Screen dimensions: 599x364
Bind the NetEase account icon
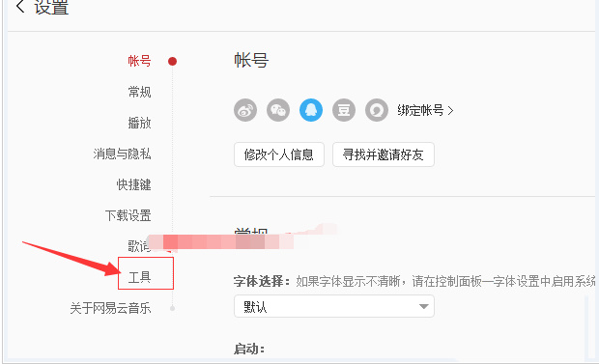tap(377, 110)
